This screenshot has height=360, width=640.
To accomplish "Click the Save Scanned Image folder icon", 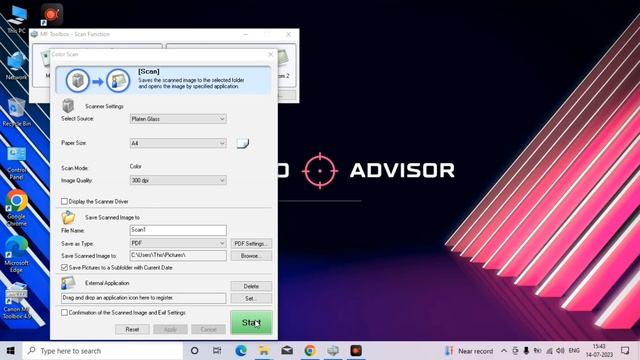I will tap(68, 217).
